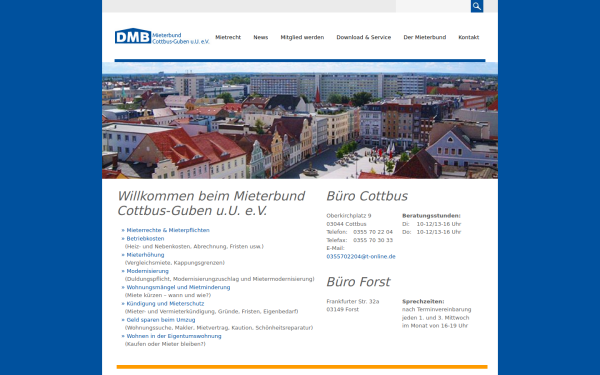Click the Büro Forst heading

tap(358, 282)
